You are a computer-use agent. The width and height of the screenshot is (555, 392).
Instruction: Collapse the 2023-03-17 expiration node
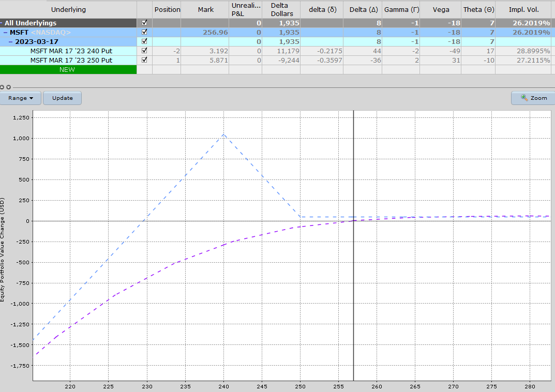click(x=11, y=41)
